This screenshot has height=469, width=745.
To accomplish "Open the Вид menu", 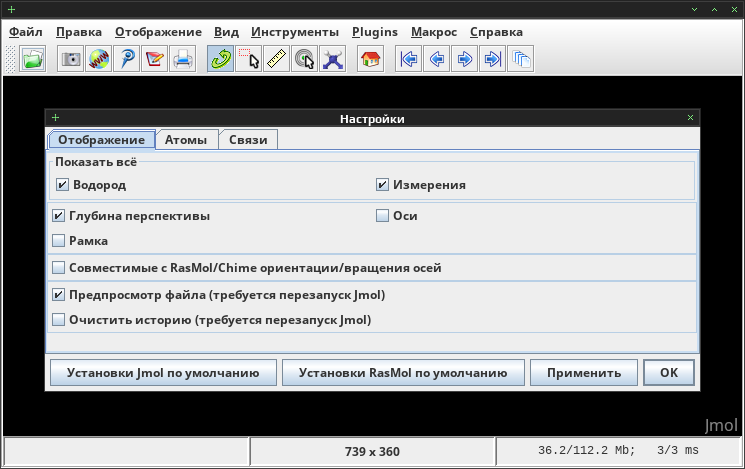I will click(226, 32).
